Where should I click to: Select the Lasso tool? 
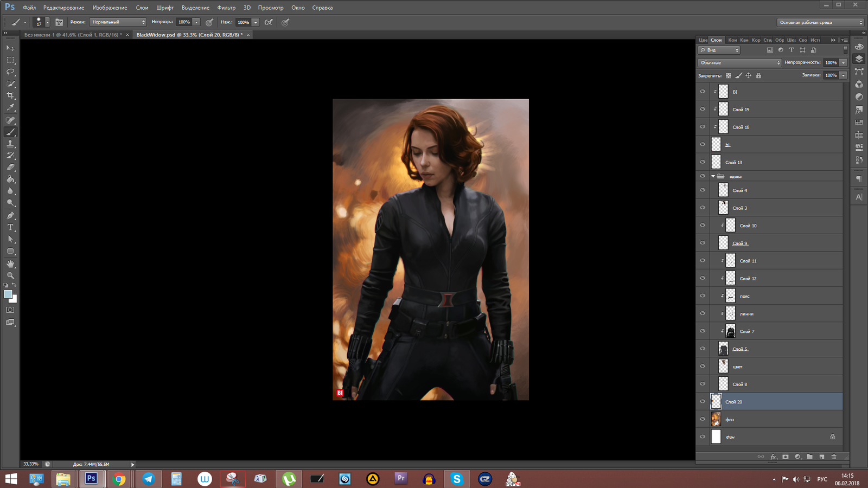(x=10, y=72)
